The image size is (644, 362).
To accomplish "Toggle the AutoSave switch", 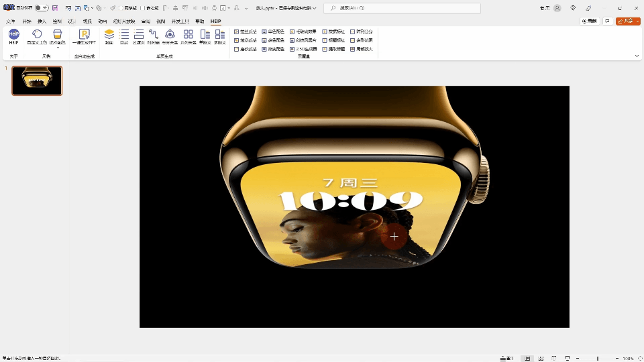I will pyautogui.click(x=42, y=8).
